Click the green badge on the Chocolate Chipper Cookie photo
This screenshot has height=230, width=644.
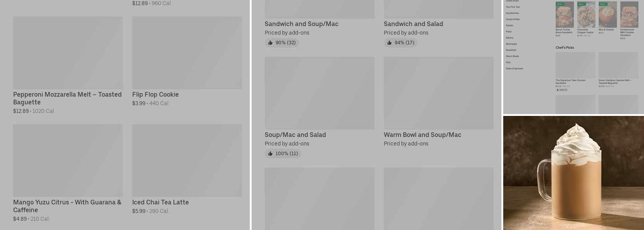coord(581,4)
